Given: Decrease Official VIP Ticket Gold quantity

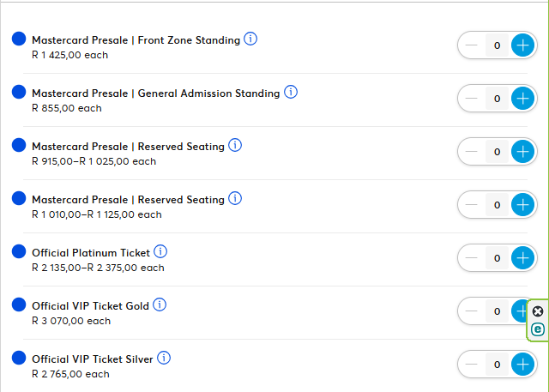Looking at the screenshot, I should coord(472,311).
